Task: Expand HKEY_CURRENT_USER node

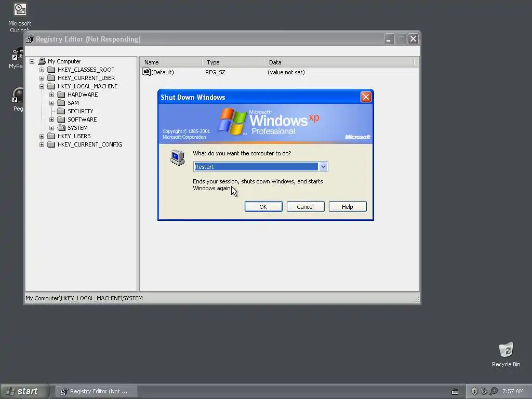Action: pyautogui.click(x=42, y=78)
